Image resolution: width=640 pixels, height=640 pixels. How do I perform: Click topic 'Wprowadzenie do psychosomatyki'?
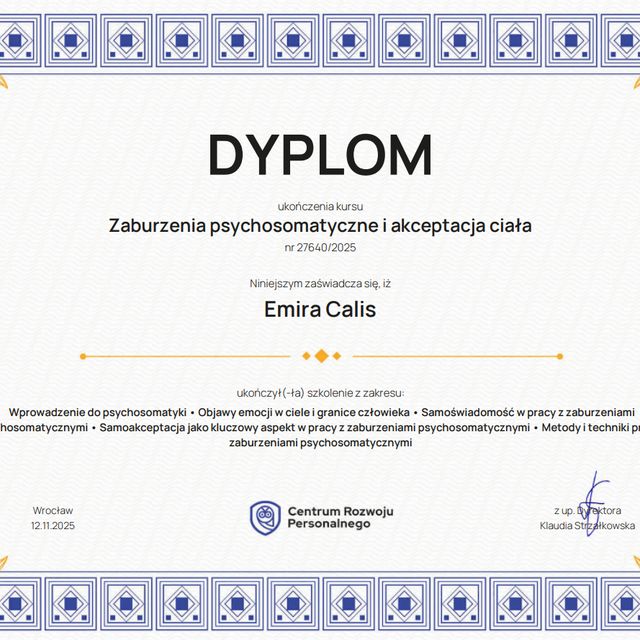click(x=98, y=413)
